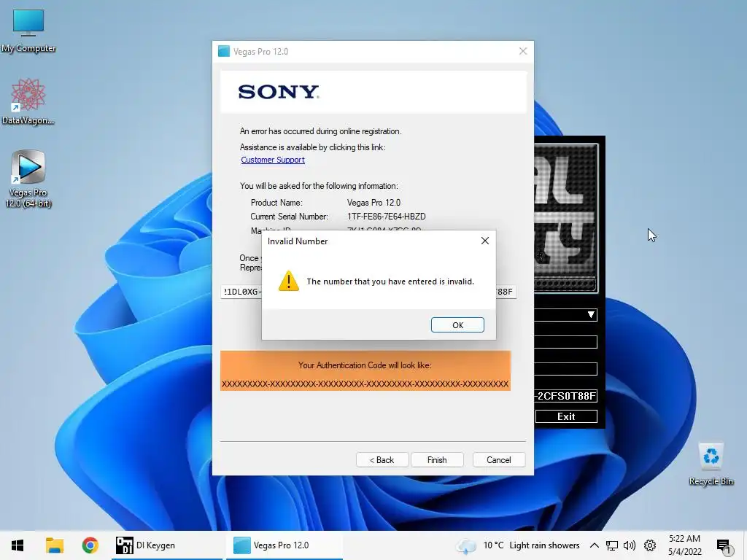Click the Cancel button
747x560 pixels.
tap(499, 460)
